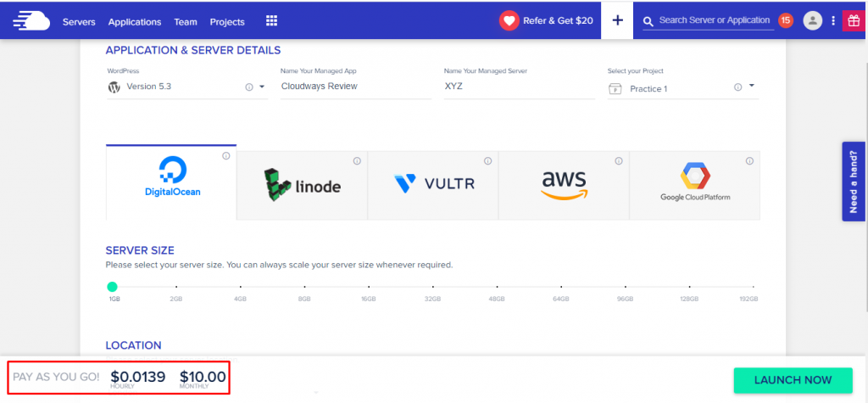Open the three-dot options menu
This screenshot has width=868, height=403.
click(x=833, y=20)
